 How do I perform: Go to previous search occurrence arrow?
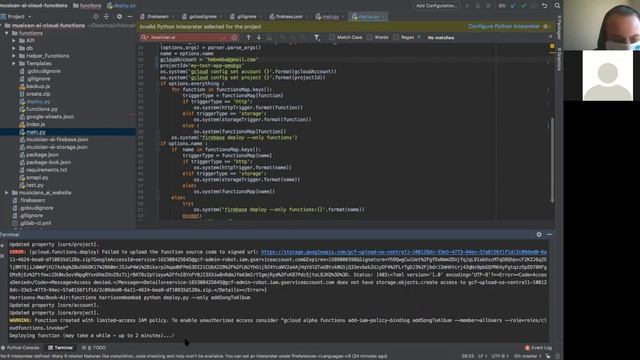[x=248, y=37]
